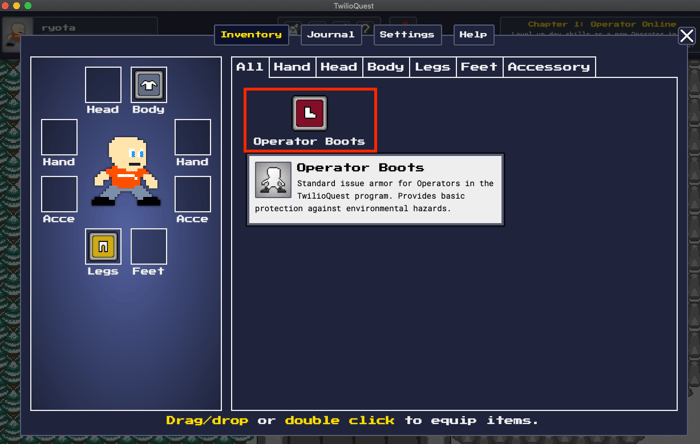The image size is (700, 444).
Task: Open the Help tab
Action: (x=473, y=35)
